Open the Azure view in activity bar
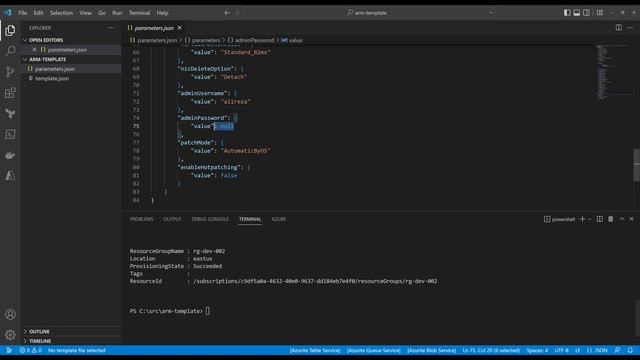The image size is (640, 360). 10,176
